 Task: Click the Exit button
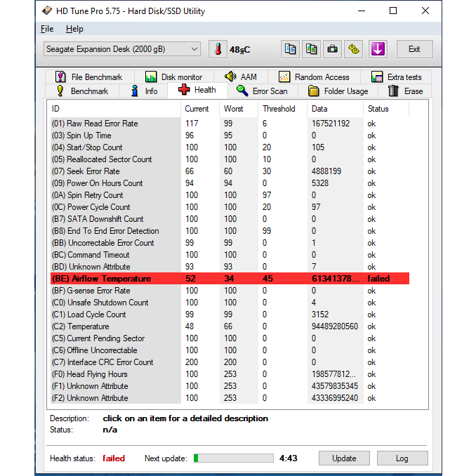[414, 49]
